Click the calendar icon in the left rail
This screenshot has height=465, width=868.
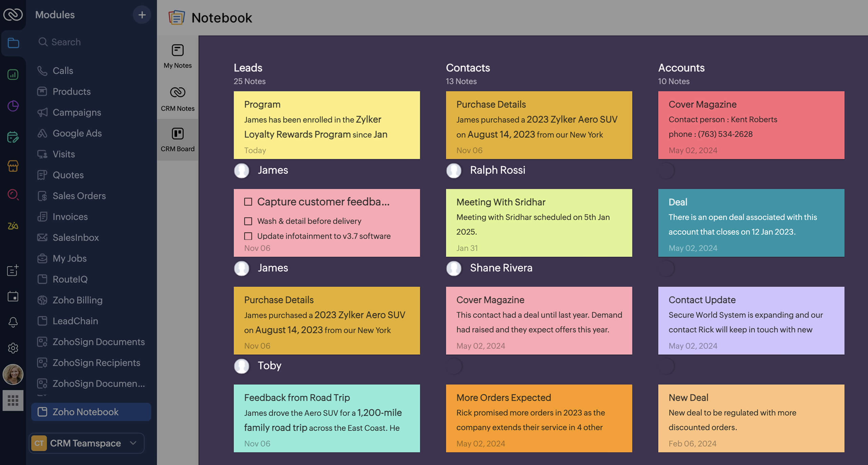pos(13,296)
